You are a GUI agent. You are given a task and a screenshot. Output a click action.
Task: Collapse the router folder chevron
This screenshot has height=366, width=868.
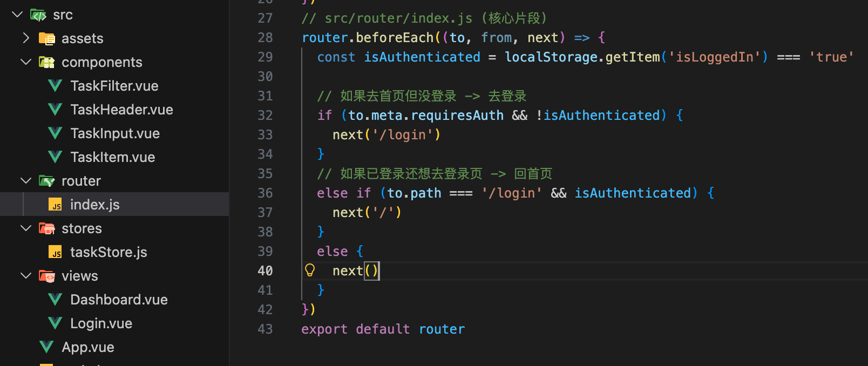click(25, 181)
